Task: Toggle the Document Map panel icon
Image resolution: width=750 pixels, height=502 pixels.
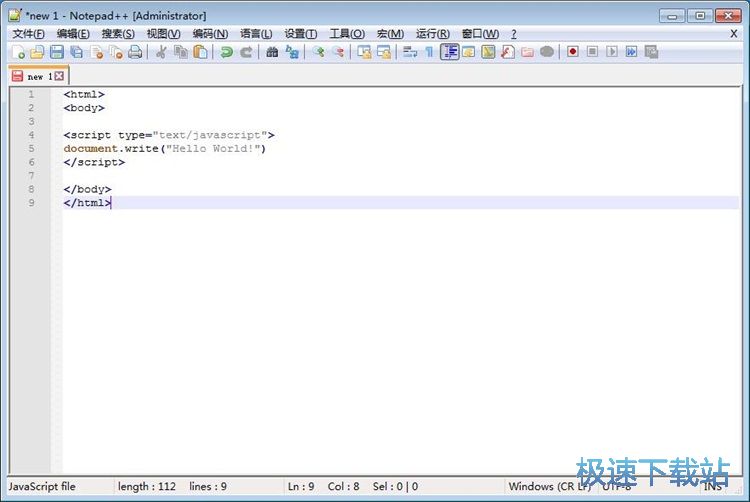Action: pyautogui.click(x=488, y=52)
